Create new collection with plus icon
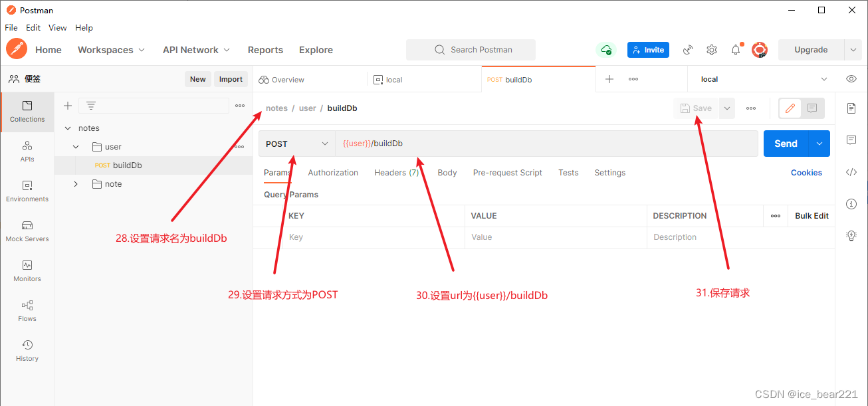 tap(67, 106)
